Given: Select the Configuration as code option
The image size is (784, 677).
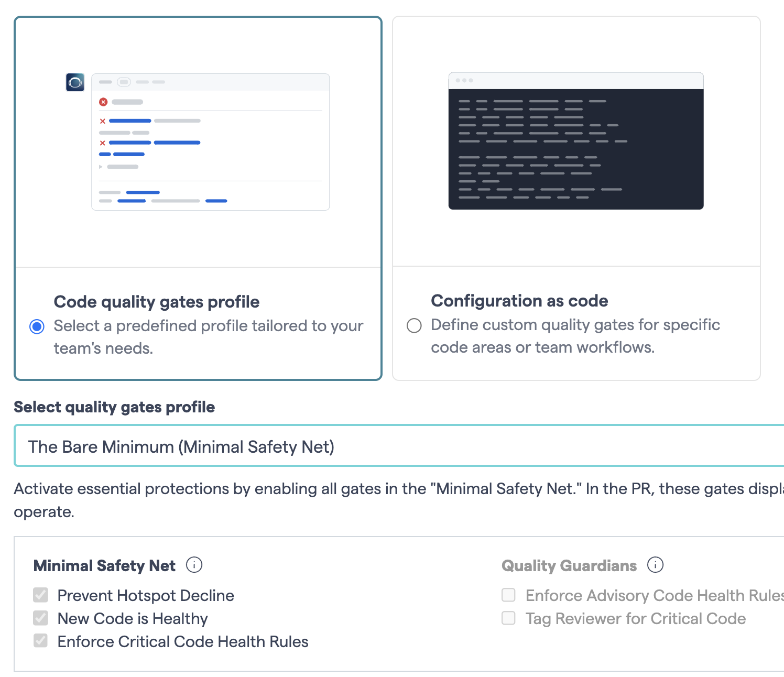Looking at the screenshot, I should pyautogui.click(x=414, y=325).
